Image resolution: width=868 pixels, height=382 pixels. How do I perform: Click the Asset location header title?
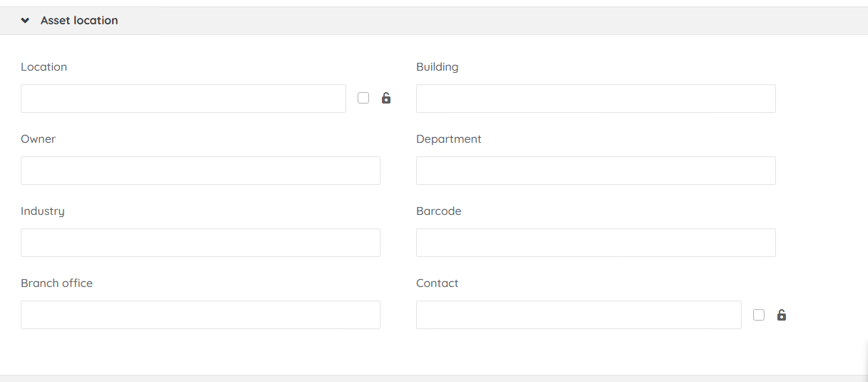click(79, 21)
